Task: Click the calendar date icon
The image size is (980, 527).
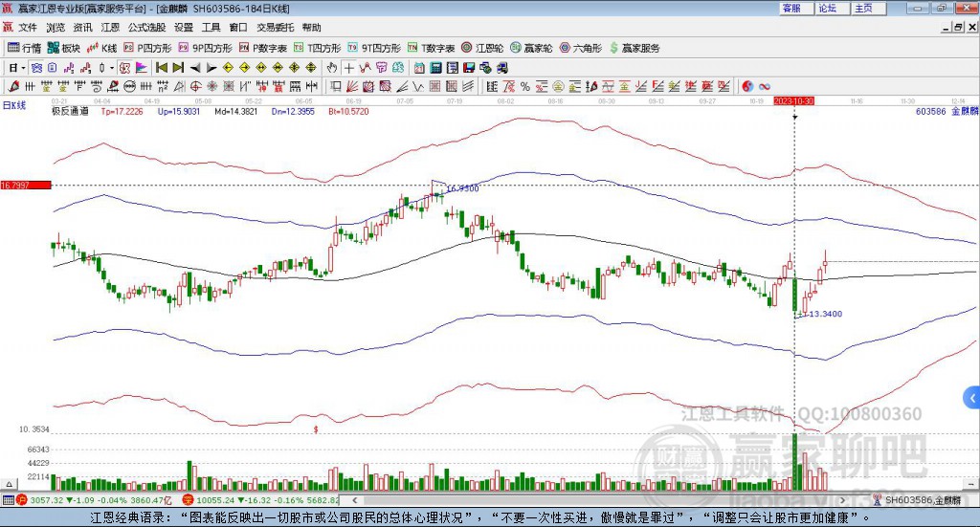Action: pos(419,68)
